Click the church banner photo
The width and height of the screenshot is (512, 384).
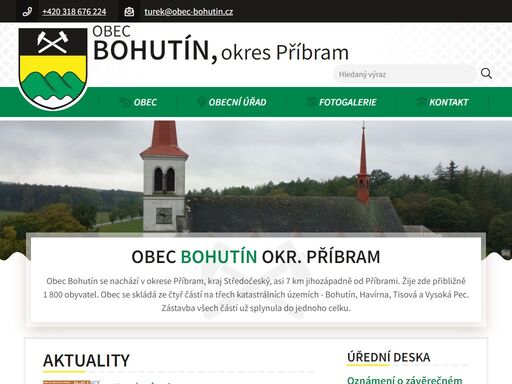pos(256,177)
